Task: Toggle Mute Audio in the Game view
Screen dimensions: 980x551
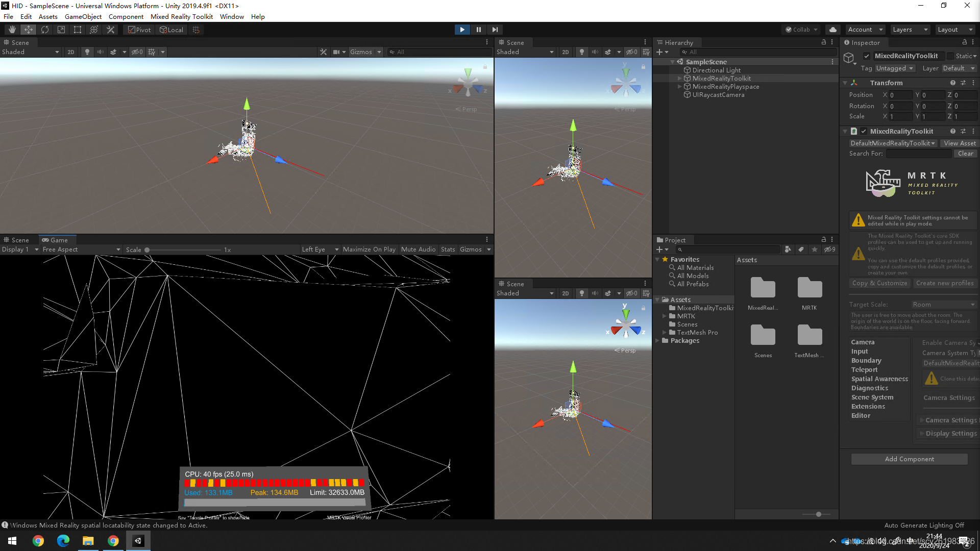Action: (418, 249)
